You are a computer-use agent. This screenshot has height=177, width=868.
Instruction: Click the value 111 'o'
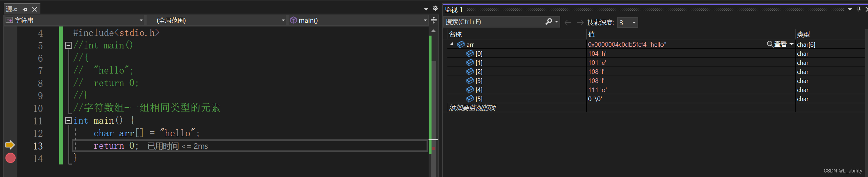click(597, 90)
